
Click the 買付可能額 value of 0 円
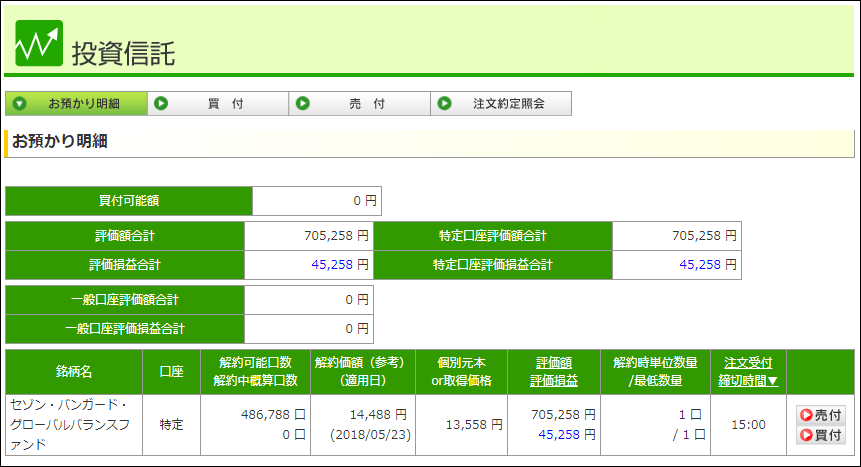(x=316, y=201)
